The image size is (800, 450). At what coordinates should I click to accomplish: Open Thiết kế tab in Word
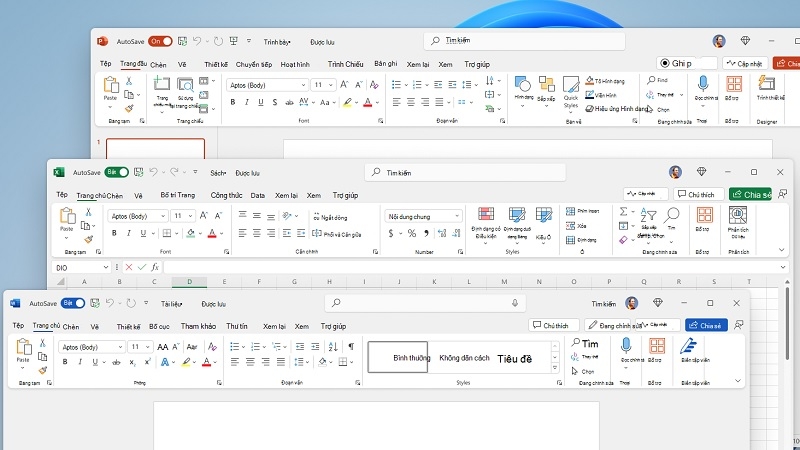[128, 327]
